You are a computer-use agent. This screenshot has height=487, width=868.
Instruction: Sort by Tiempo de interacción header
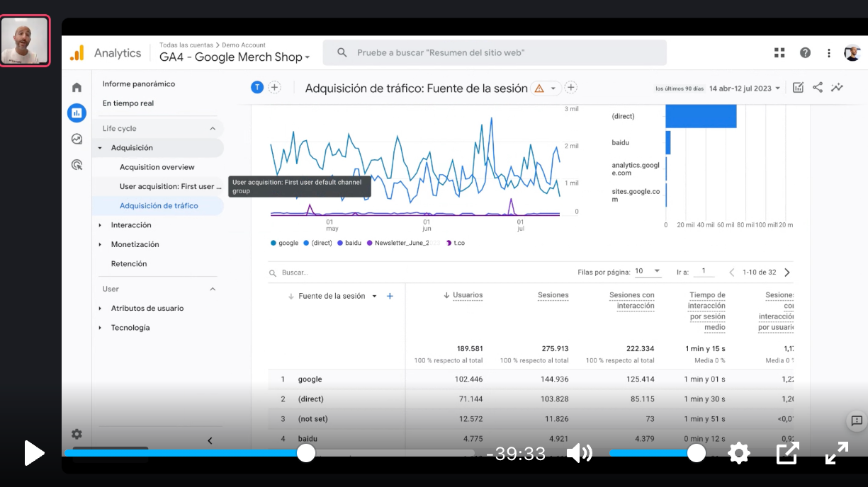click(x=706, y=311)
